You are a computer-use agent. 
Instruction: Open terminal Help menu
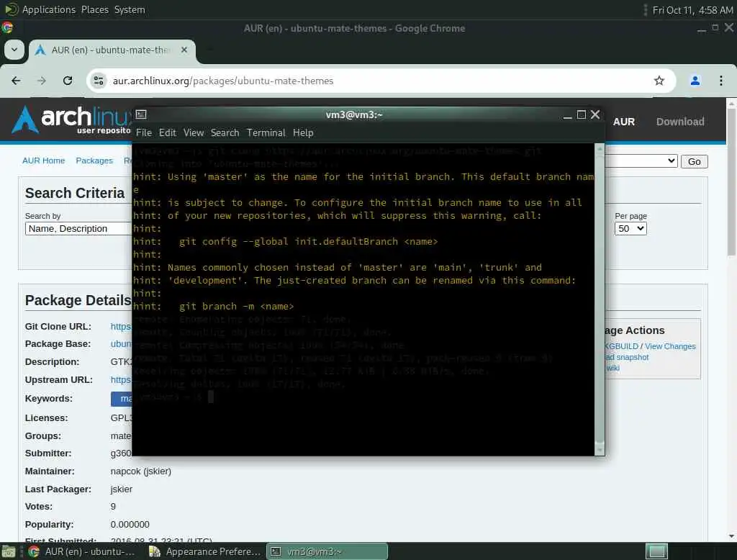(303, 133)
